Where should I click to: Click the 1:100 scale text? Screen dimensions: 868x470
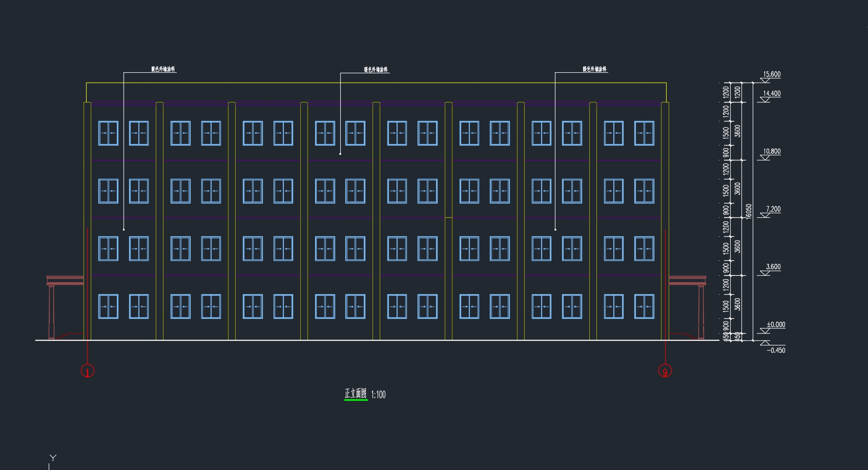[x=378, y=395]
